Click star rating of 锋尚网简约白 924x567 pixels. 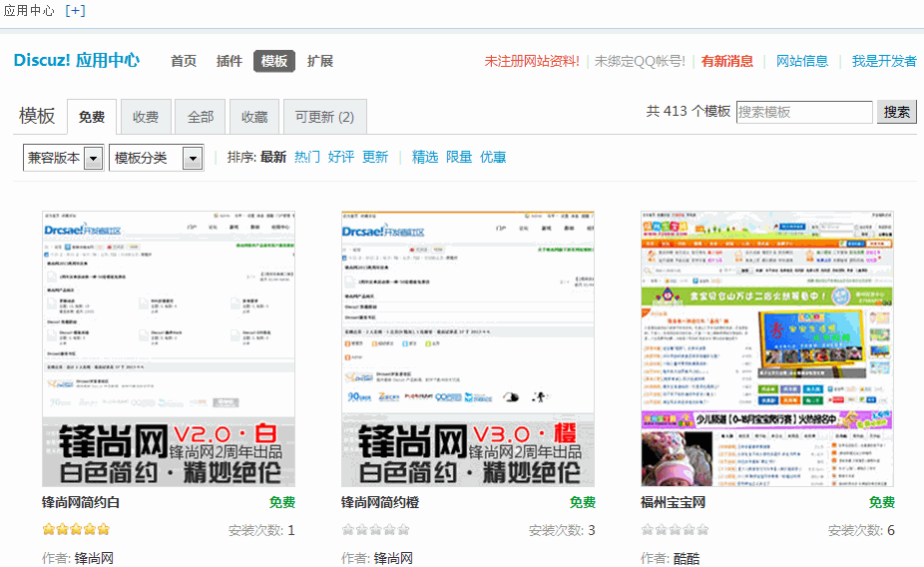tap(76, 529)
